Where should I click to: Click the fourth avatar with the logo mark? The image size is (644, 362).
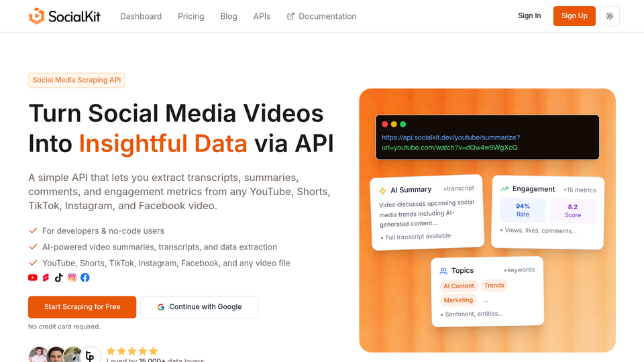(91, 355)
